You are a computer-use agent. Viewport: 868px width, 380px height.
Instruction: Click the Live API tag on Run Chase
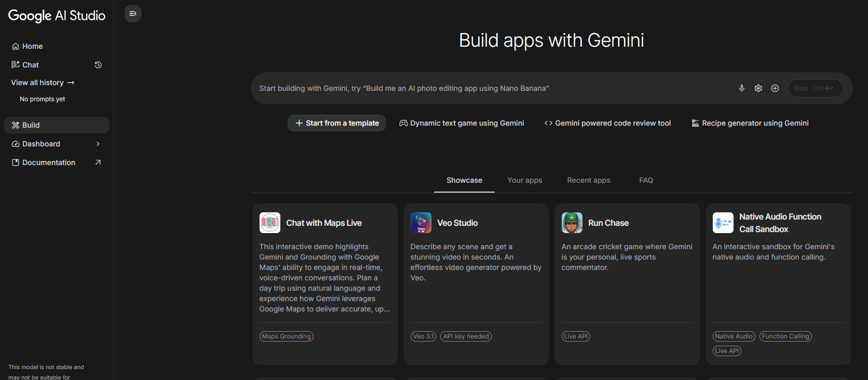(x=576, y=336)
